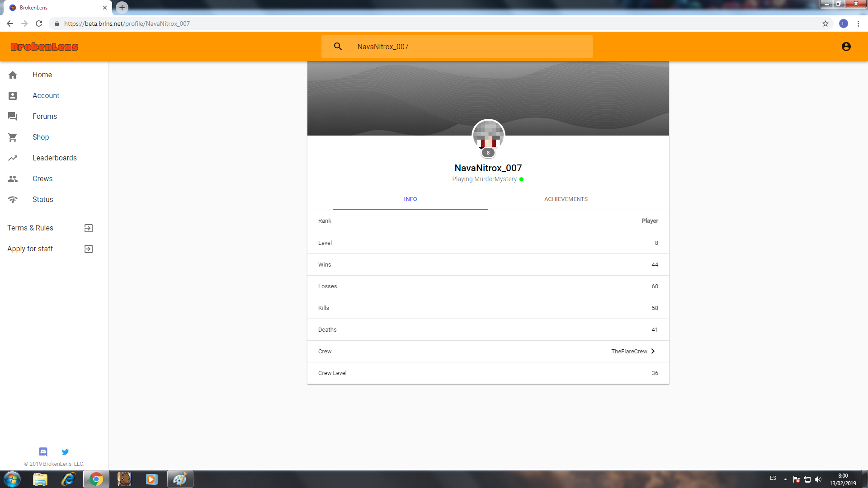Image resolution: width=868 pixels, height=488 pixels.
Task: Click the BrokenLens logo
Action: coord(44,47)
